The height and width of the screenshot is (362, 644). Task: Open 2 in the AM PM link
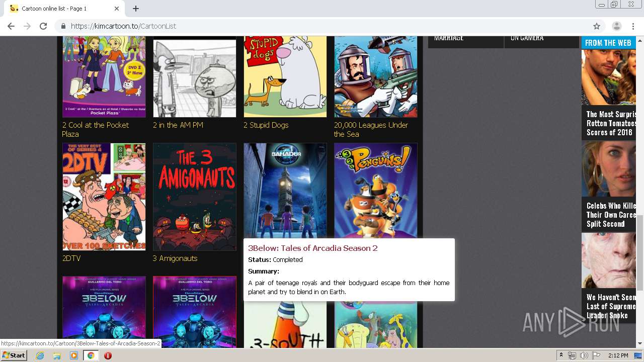pyautogui.click(x=178, y=125)
